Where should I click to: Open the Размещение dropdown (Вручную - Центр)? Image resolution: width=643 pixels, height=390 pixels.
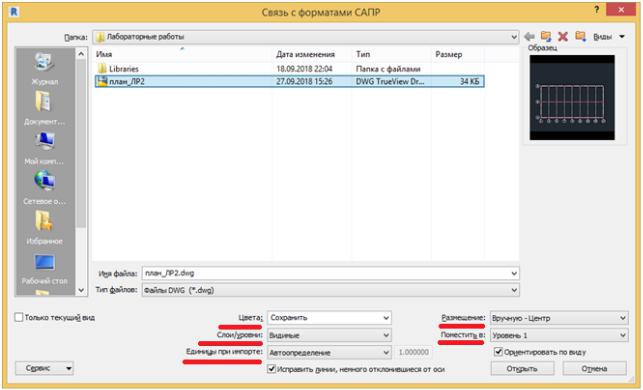tap(559, 318)
